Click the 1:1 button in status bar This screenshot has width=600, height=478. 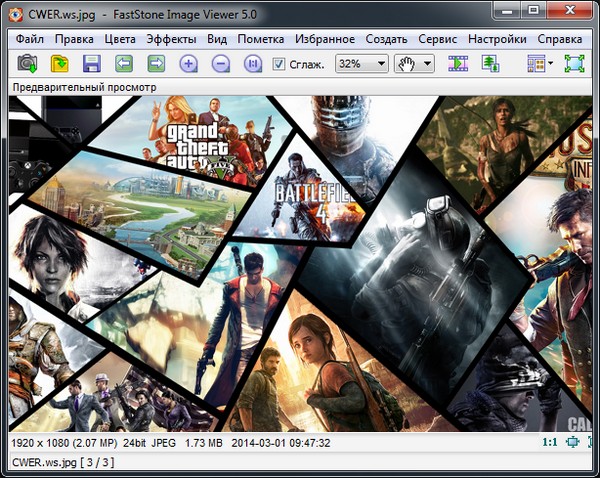pyautogui.click(x=549, y=442)
